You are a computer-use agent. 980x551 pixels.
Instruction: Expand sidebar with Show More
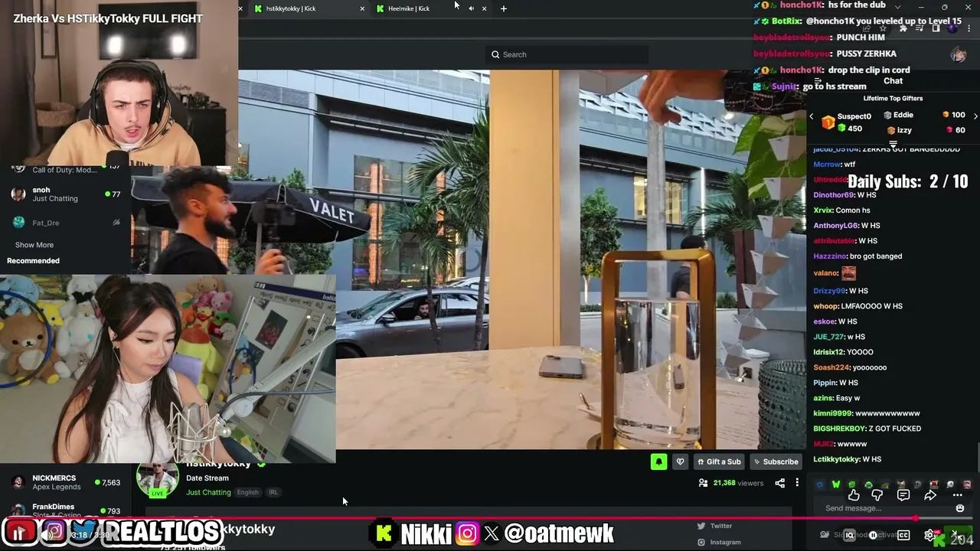point(34,245)
